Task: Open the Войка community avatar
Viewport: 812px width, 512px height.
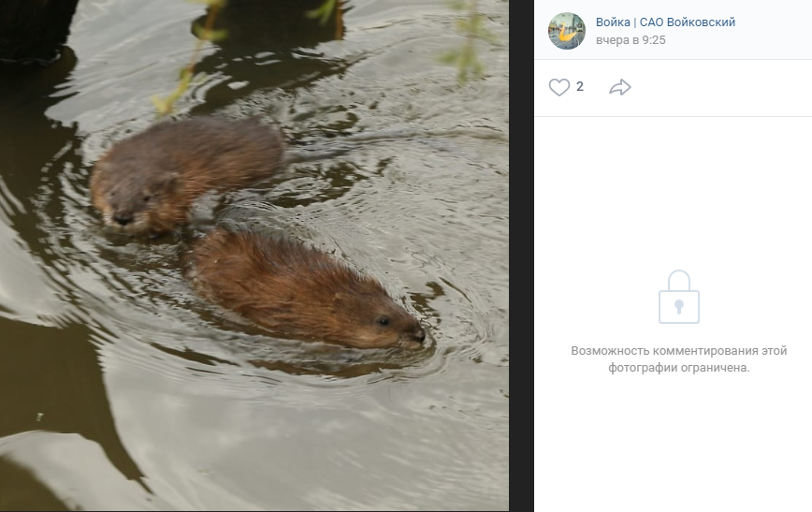Action: click(567, 31)
